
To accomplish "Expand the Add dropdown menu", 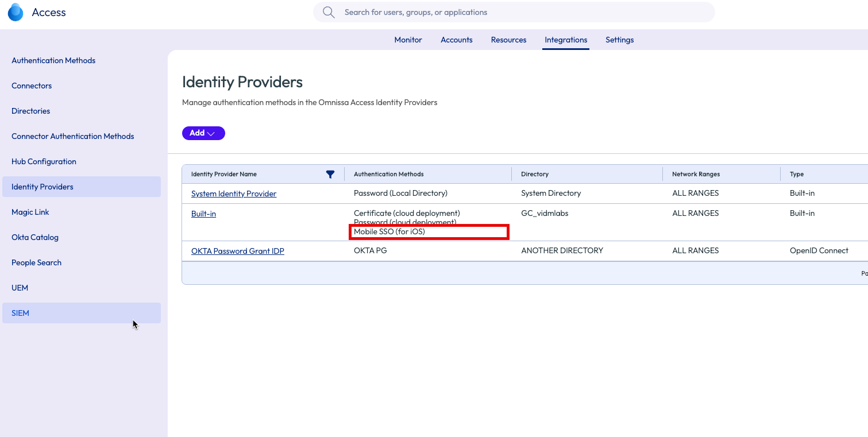I will [203, 133].
